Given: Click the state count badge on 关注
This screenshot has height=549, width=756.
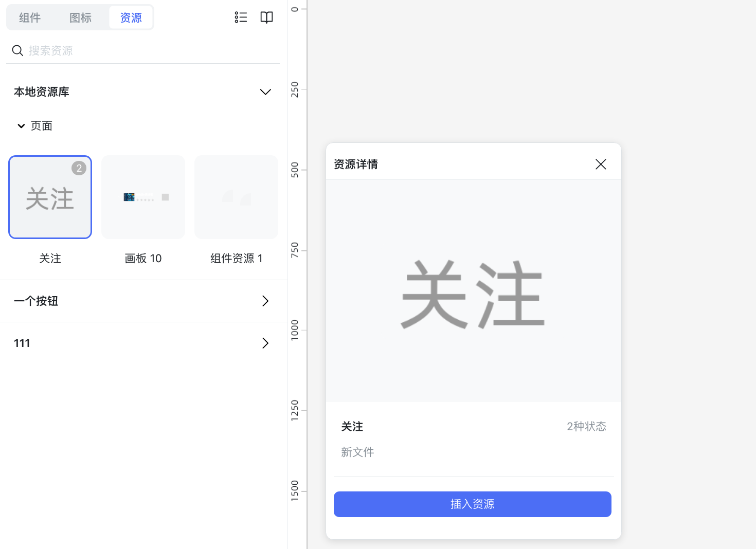Looking at the screenshot, I should [79, 168].
